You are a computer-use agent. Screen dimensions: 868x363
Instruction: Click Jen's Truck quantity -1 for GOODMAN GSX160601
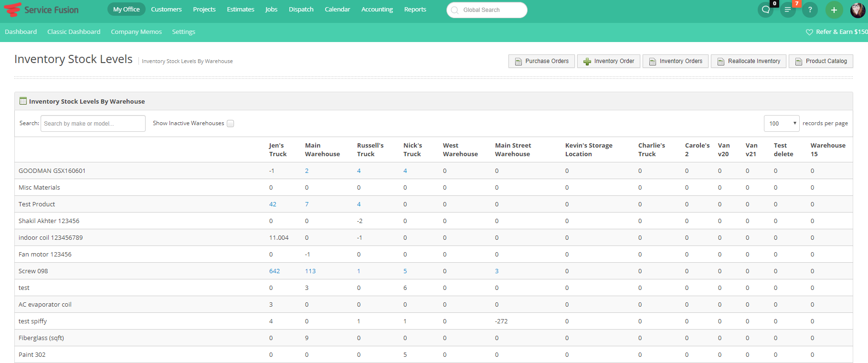click(x=272, y=171)
